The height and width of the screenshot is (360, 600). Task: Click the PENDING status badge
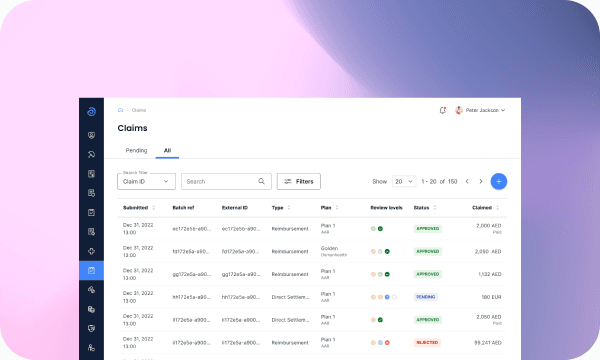426,297
